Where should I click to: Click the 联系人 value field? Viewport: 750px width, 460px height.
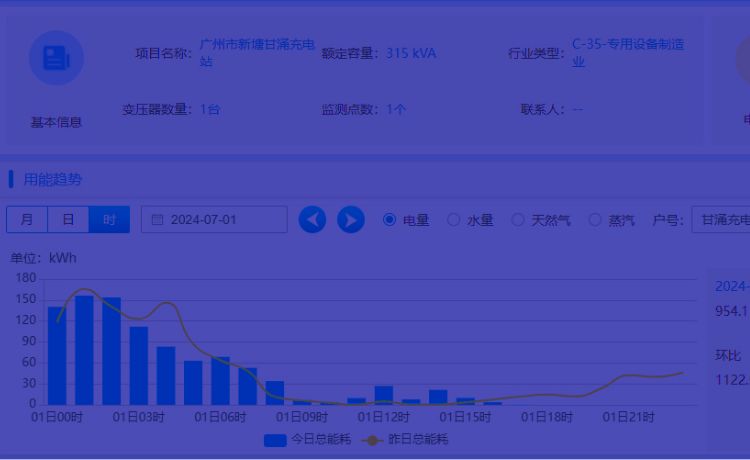click(x=577, y=110)
